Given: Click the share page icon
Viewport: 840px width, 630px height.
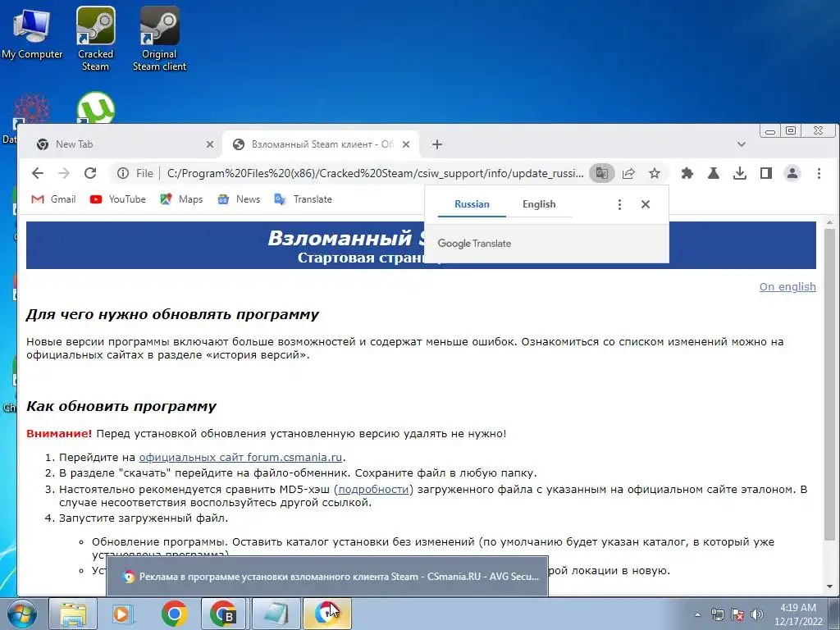Looking at the screenshot, I should 628,173.
